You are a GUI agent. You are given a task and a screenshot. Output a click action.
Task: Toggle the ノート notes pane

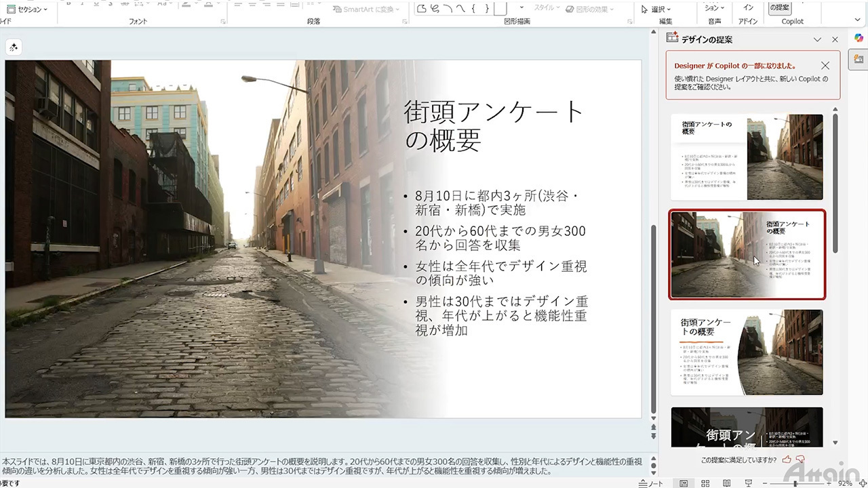coord(651,483)
